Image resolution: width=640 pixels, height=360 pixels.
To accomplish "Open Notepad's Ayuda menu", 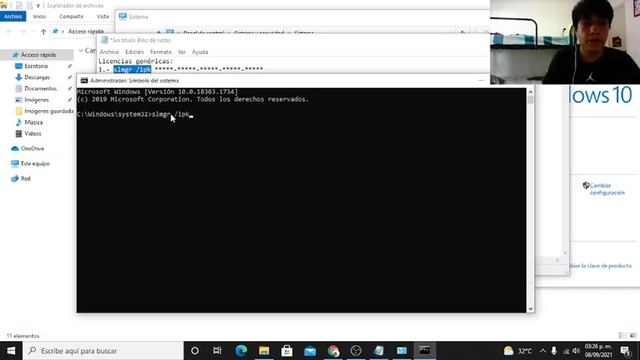I will pyautogui.click(x=200, y=52).
